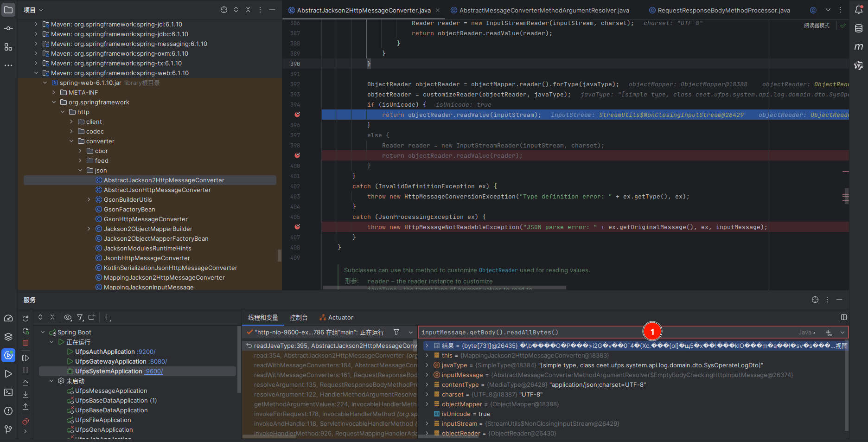Add expression to watches icon

coord(829,333)
